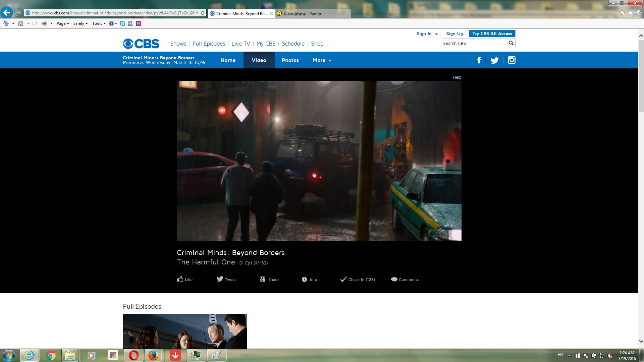Screen dimensions: 644x362
Task: Open the My CBS navigation link
Action: click(x=266, y=44)
